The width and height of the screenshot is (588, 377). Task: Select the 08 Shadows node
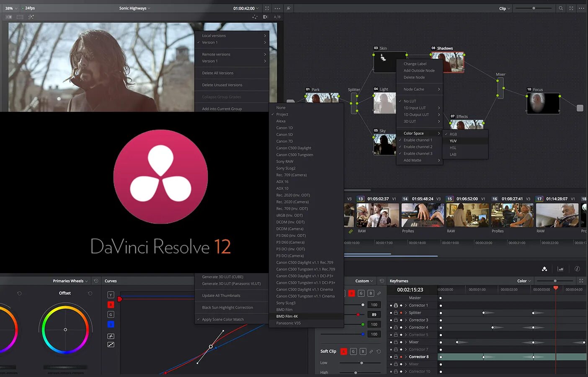448,62
